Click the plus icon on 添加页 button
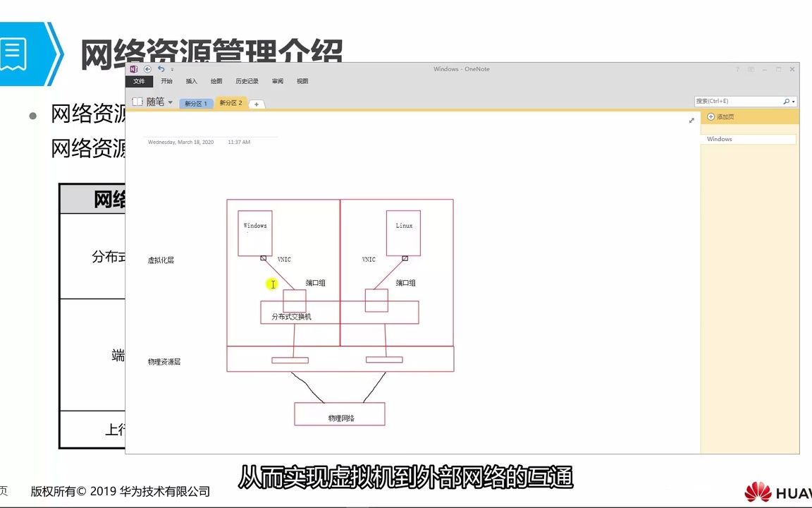The width and height of the screenshot is (812, 508). (710, 117)
